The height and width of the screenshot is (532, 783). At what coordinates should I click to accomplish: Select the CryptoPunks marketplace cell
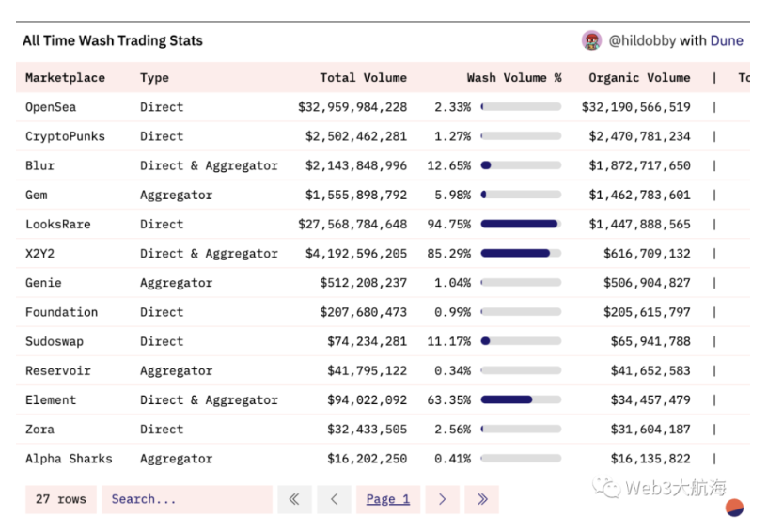[x=66, y=136]
